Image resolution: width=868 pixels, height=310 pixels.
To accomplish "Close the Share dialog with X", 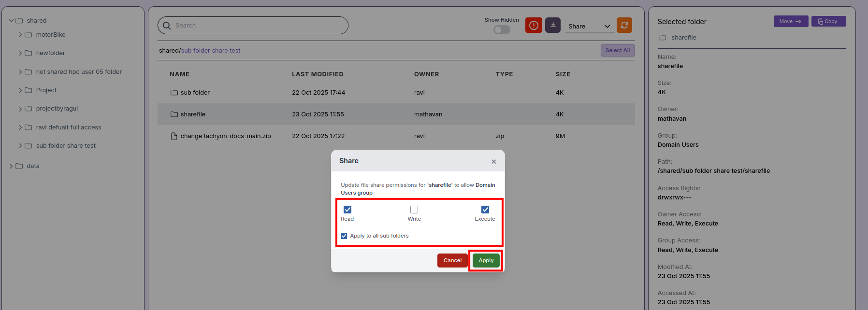I will pyautogui.click(x=493, y=162).
